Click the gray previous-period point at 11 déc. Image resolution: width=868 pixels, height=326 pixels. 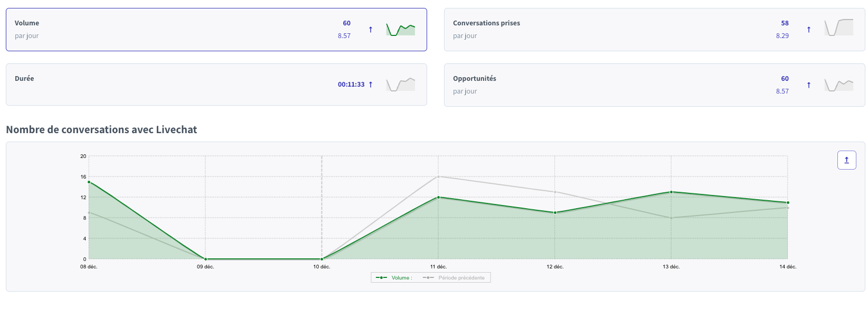438,176
